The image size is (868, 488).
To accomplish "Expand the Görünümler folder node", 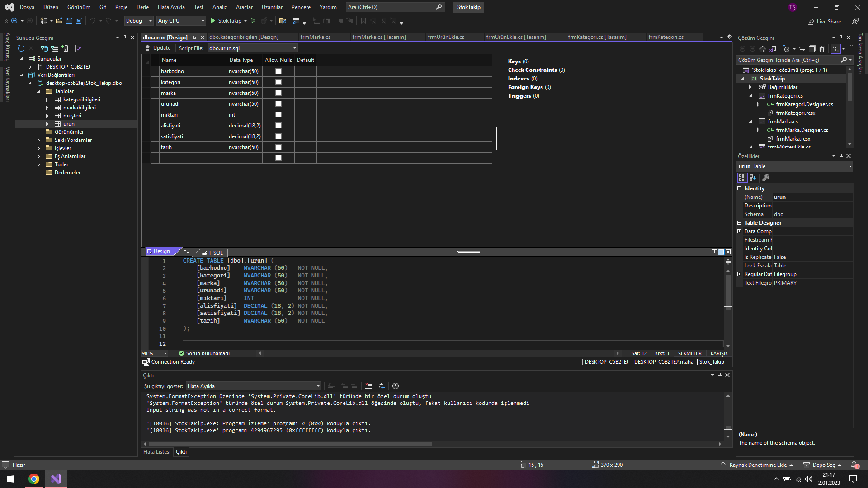I will click(x=38, y=132).
